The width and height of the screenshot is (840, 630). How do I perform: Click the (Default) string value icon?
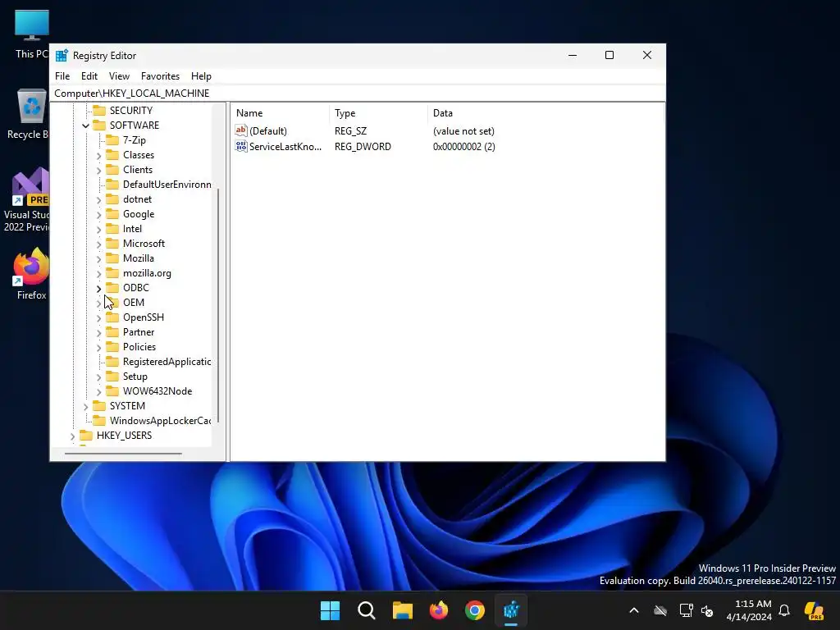click(x=241, y=130)
